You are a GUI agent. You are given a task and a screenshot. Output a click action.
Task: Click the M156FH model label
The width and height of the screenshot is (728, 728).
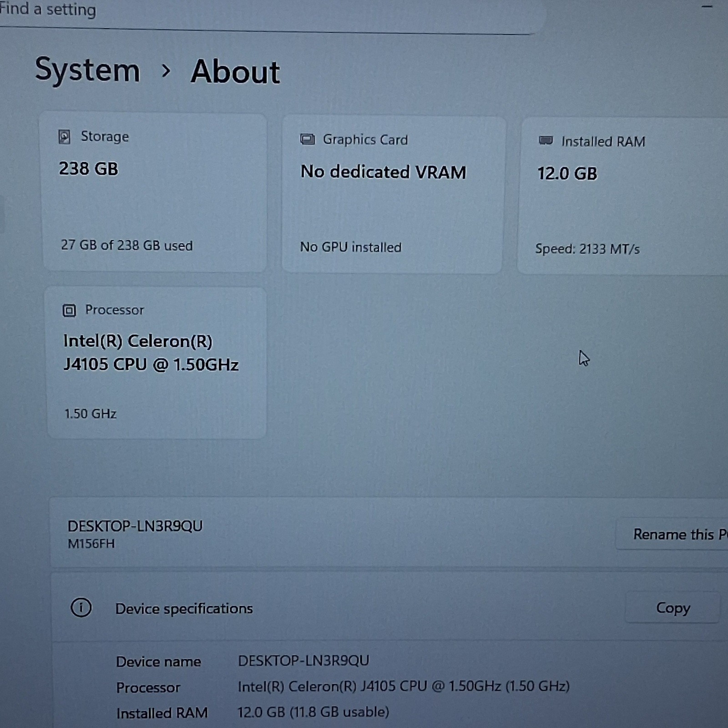point(91,543)
